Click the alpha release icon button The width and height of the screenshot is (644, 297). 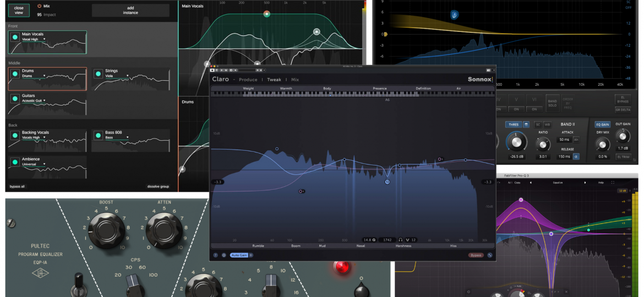576,156
